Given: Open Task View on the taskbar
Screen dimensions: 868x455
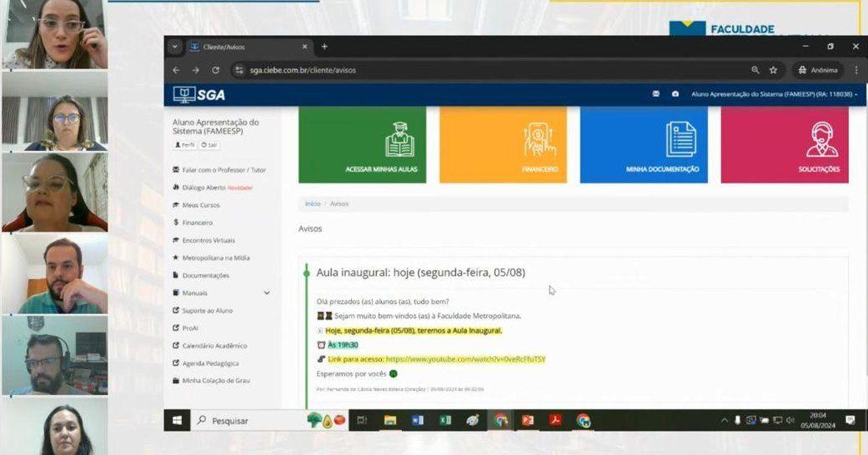Looking at the screenshot, I should tap(362, 421).
